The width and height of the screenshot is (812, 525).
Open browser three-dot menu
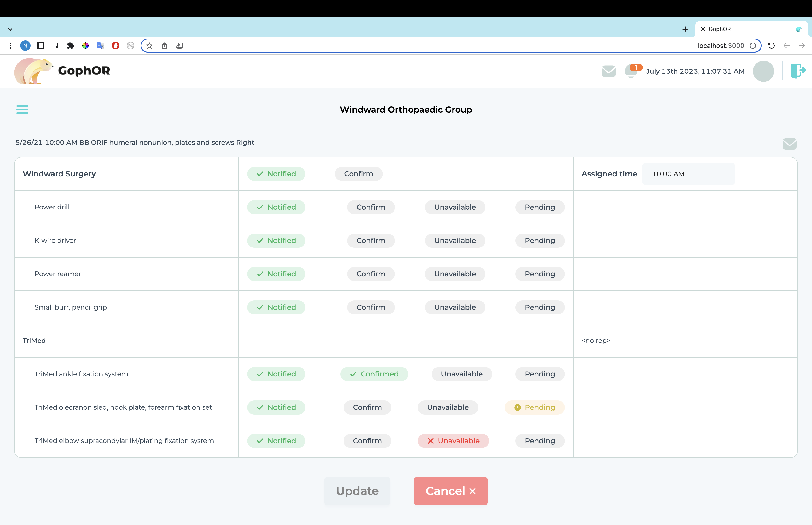coord(10,46)
